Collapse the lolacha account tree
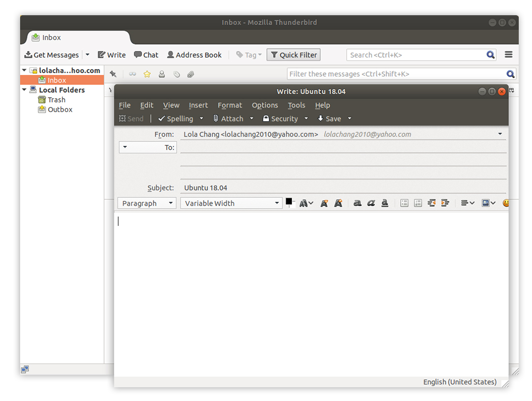 24,70
